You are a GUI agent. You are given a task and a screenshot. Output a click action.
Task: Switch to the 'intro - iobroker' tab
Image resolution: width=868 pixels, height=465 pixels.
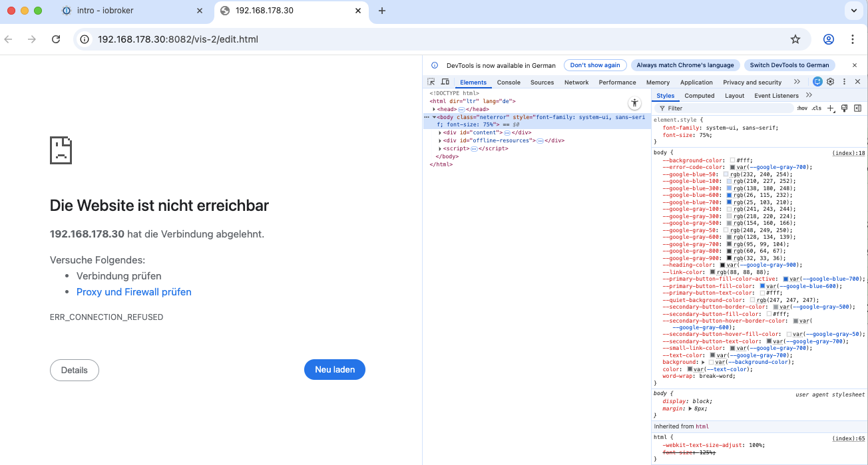(x=132, y=11)
